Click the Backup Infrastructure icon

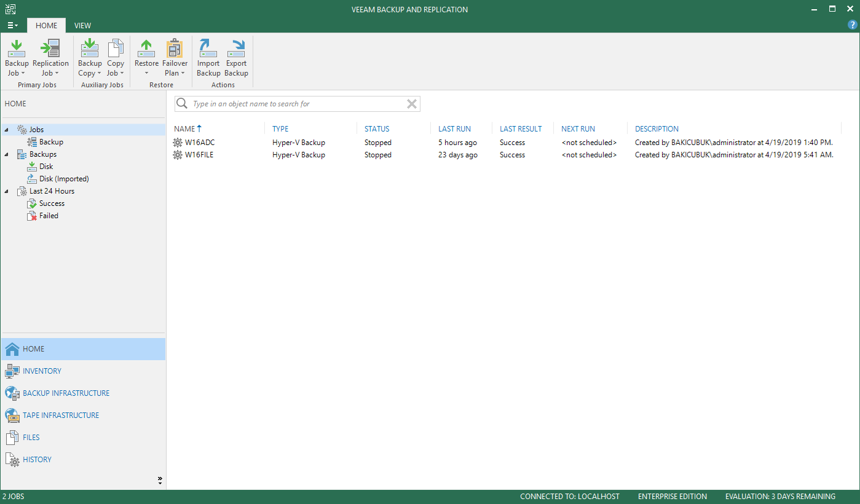coord(12,393)
